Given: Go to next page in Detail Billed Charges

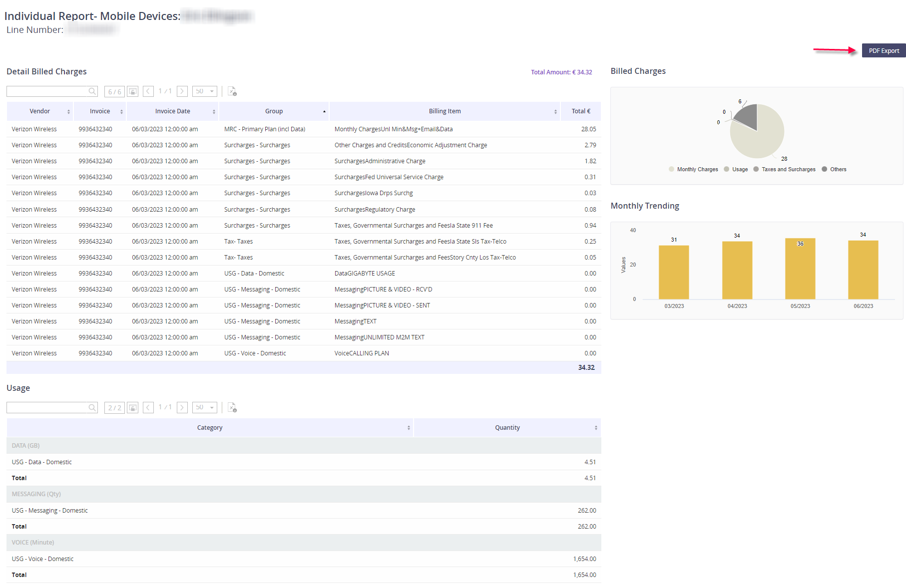Looking at the screenshot, I should pyautogui.click(x=182, y=91).
